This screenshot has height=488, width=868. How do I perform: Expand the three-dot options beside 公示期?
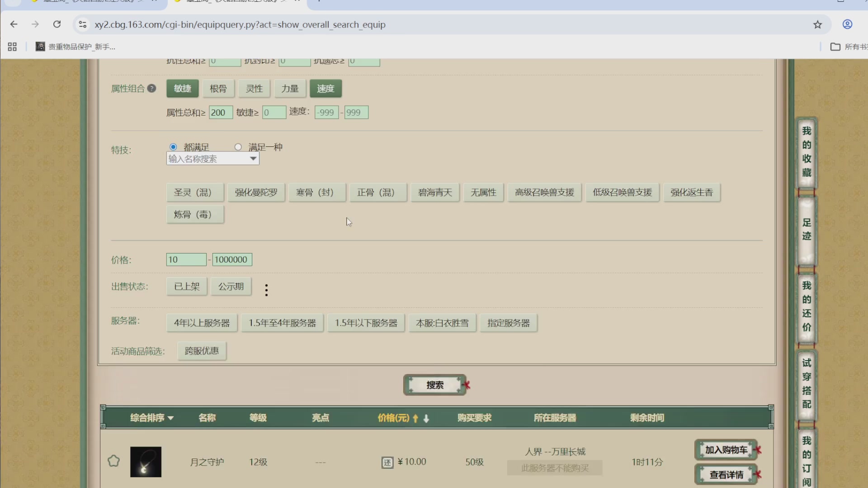click(x=266, y=290)
